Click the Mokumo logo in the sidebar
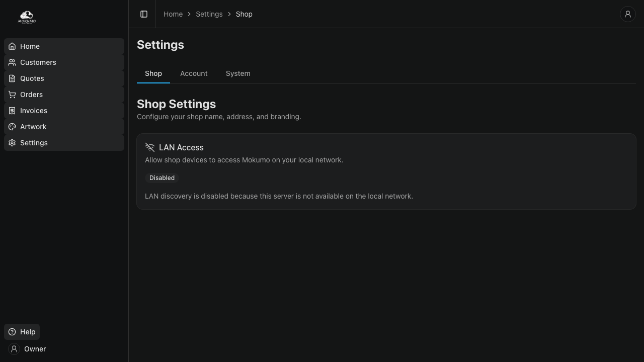The width and height of the screenshot is (644, 362). [x=27, y=17]
